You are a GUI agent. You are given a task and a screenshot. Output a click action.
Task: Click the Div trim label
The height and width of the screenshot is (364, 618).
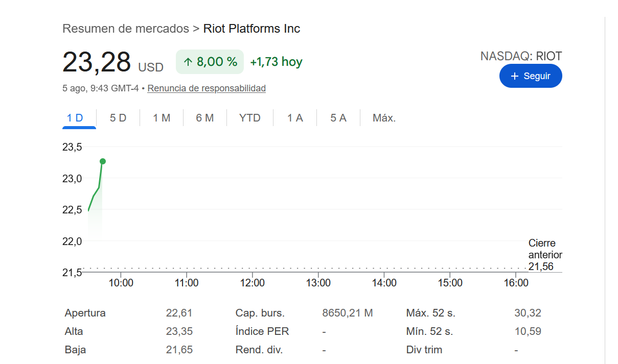424,350
